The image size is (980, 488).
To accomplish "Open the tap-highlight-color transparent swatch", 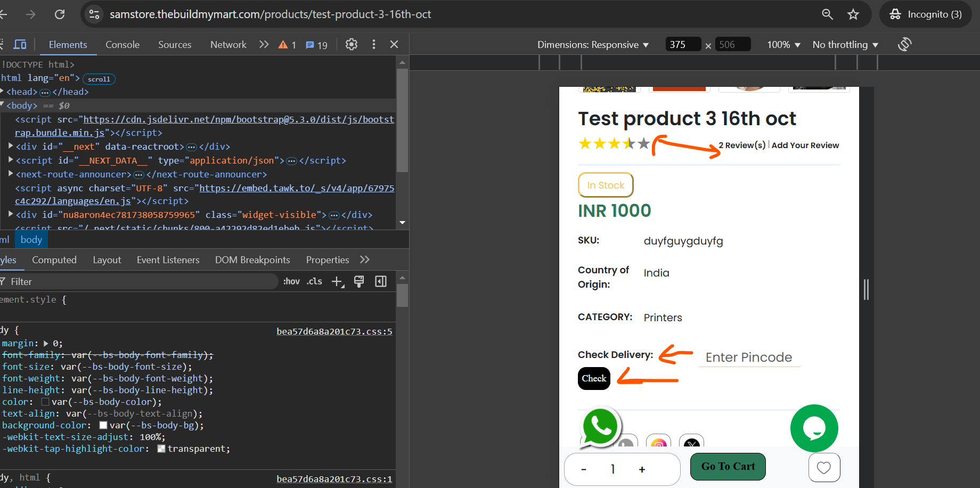I will coord(161,449).
